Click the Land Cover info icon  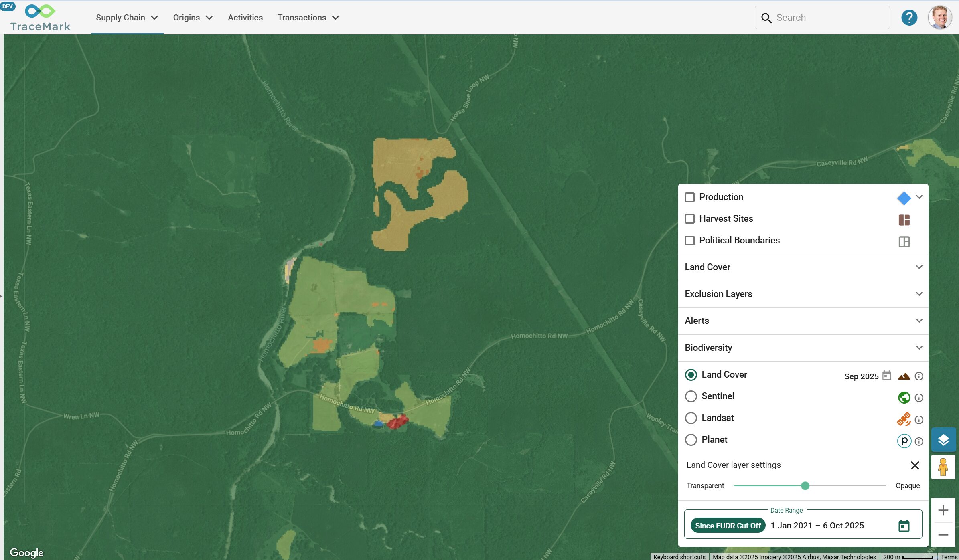(919, 376)
